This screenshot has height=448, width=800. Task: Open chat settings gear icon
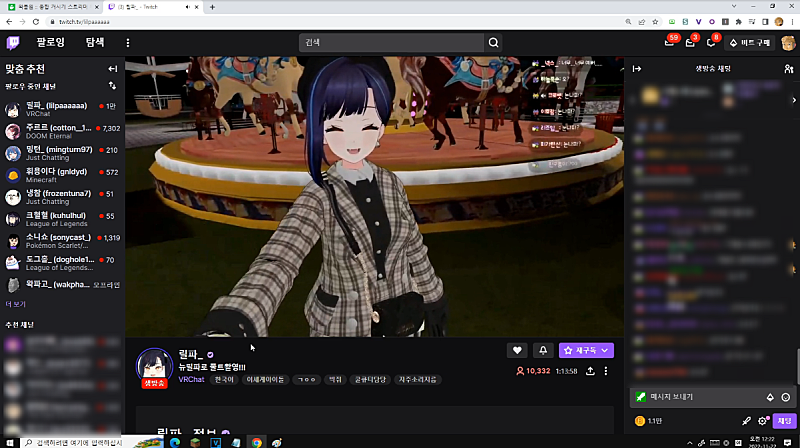763,421
